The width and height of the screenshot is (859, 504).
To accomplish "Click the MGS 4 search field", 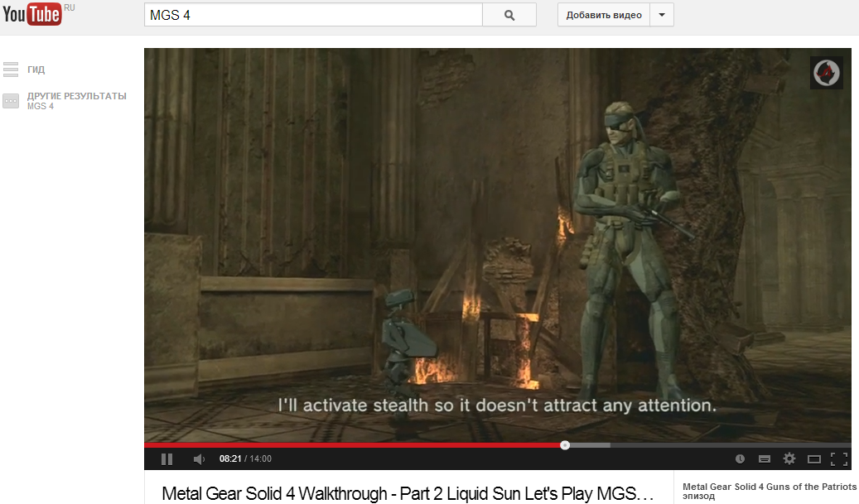I will 313,16.
